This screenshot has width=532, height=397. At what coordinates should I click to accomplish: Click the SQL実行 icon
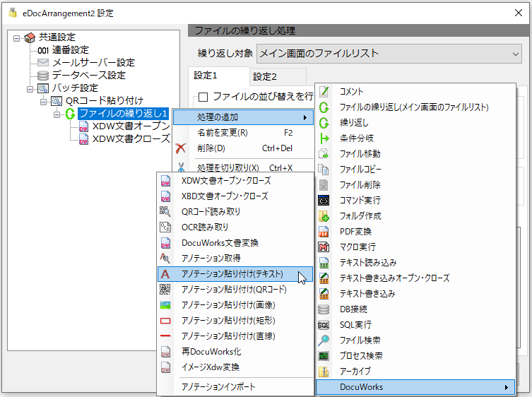[324, 325]
